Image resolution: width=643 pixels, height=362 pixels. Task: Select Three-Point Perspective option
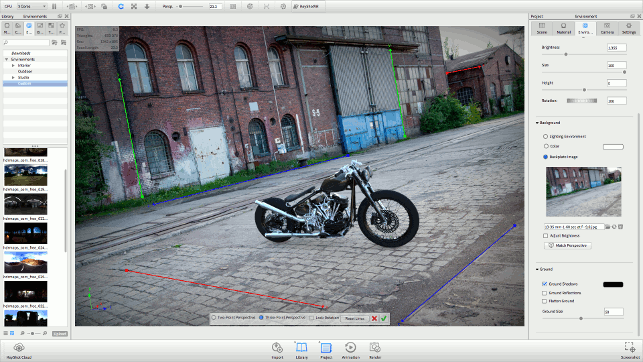[261, 318]
